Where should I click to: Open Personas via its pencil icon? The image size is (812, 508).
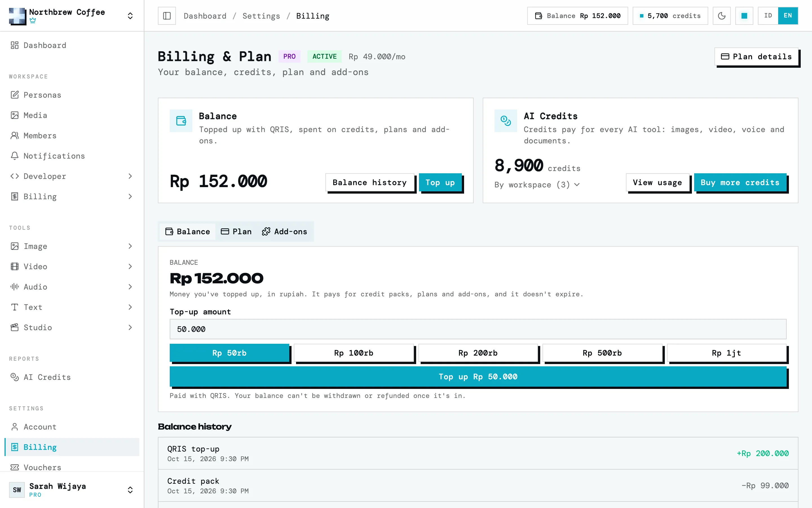point(14,95)
